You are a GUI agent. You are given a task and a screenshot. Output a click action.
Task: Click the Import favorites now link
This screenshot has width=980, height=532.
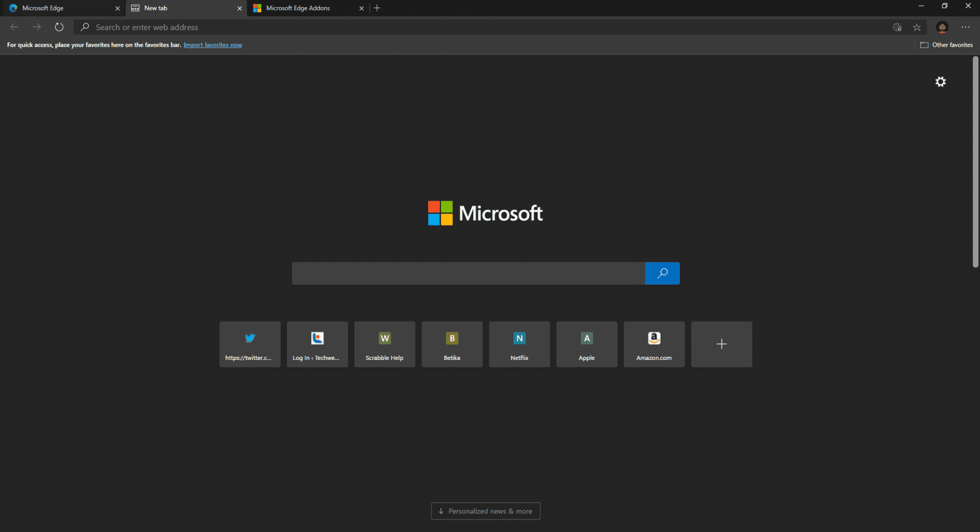212,45
